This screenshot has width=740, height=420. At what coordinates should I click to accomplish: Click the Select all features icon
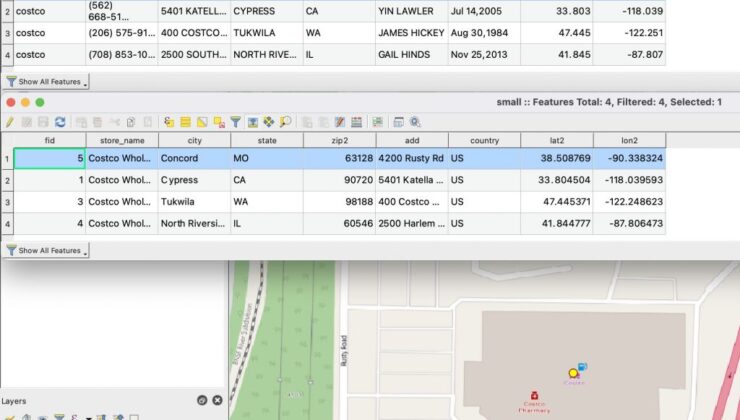pos(185,122)
